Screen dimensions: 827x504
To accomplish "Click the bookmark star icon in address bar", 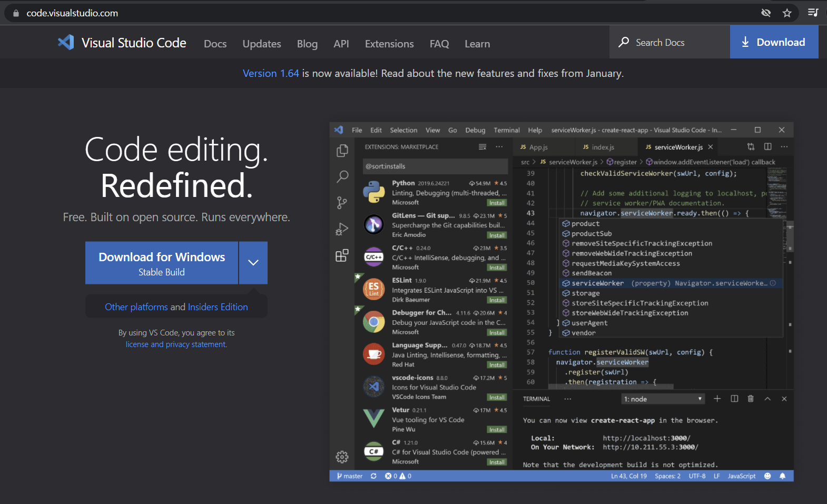I will click(x=787, y=13).
